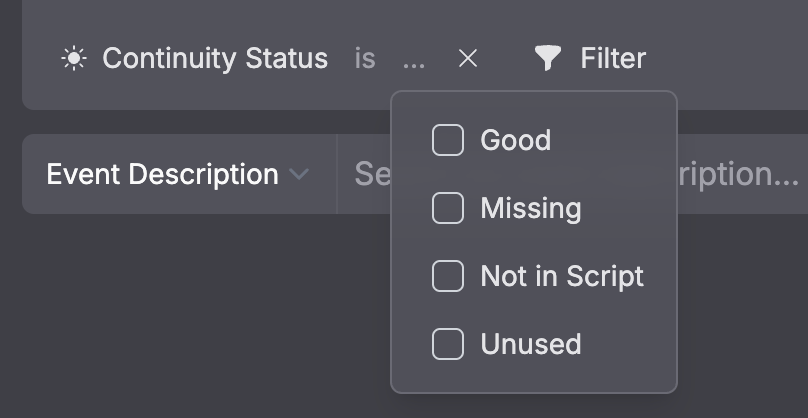Enable the Not in Script checkbox
The height and width of the screenshot is (418, 808).
(x=448, y=276)
